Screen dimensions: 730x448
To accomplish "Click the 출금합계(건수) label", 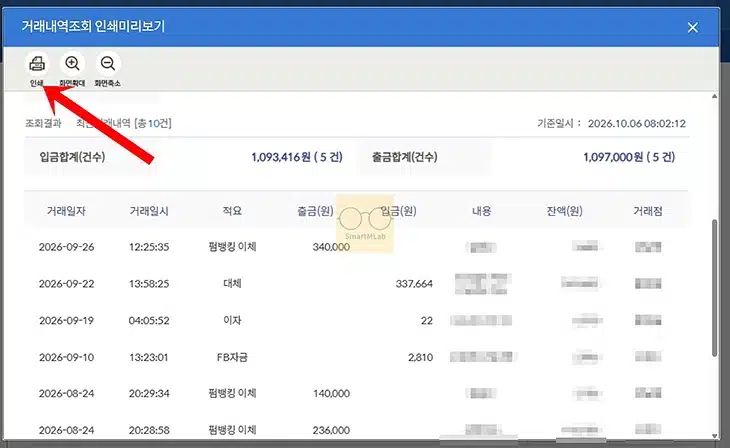I will (x=405, y=157).
